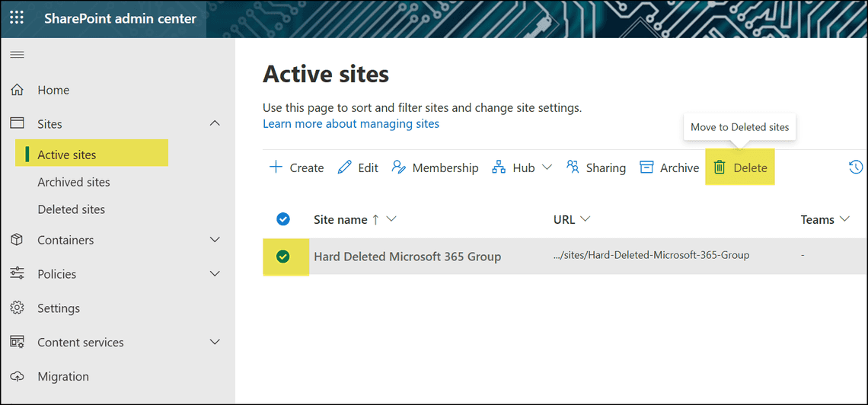This screenshot has height=405, width=868.
Task: Click the URL column header text
Action: tap(564, 220)
